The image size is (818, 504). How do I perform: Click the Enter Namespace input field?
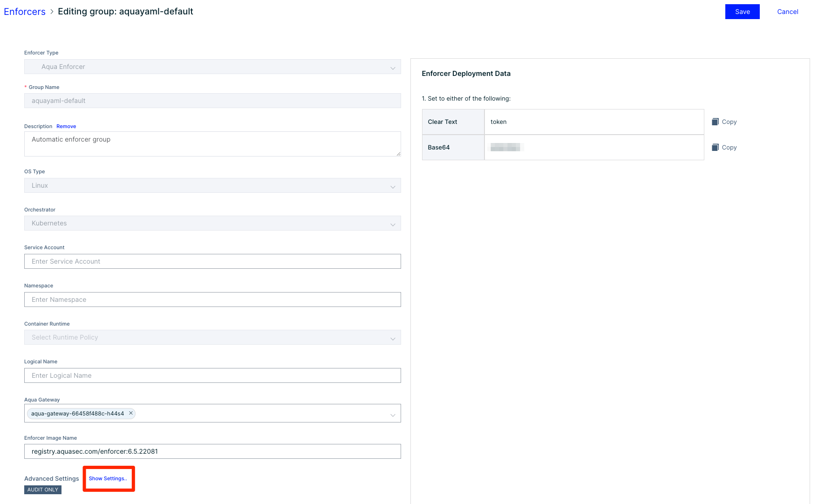pyautogui.click(x=212, y=299)
